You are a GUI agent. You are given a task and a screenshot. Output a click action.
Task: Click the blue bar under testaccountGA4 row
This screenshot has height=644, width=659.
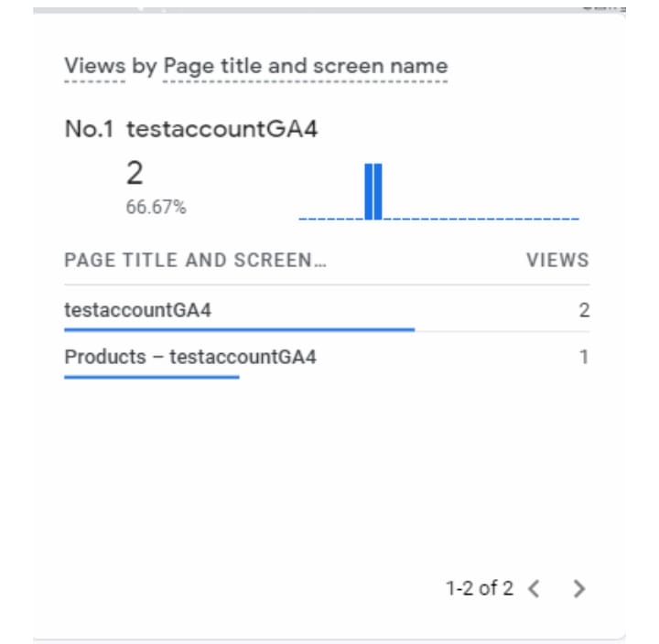[240, 329]
